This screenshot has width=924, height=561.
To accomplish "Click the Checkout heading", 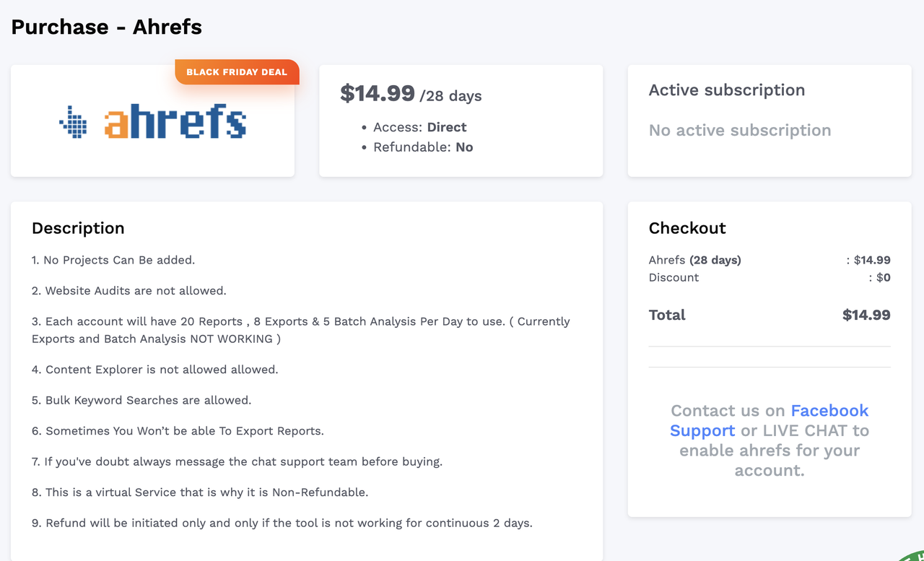I will tap(687, 228).
